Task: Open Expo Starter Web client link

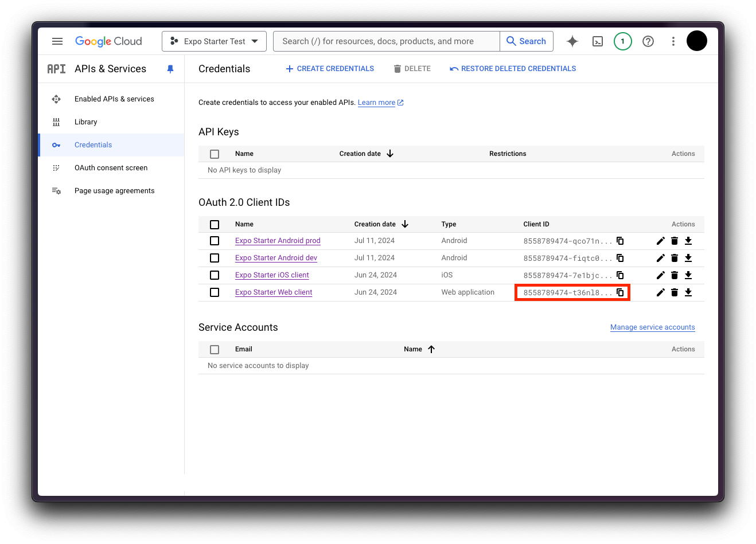Action: pyautogui.click(x=274, y=292)
